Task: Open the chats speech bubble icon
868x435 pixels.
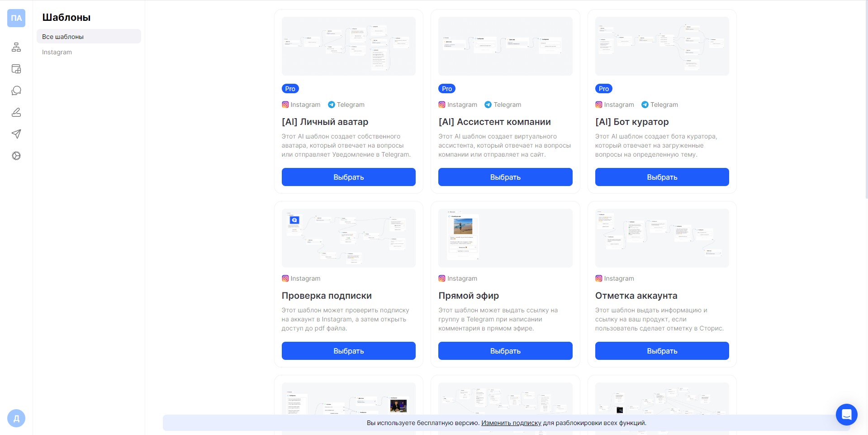Action: pyautogui.click(x=16, y=91)
